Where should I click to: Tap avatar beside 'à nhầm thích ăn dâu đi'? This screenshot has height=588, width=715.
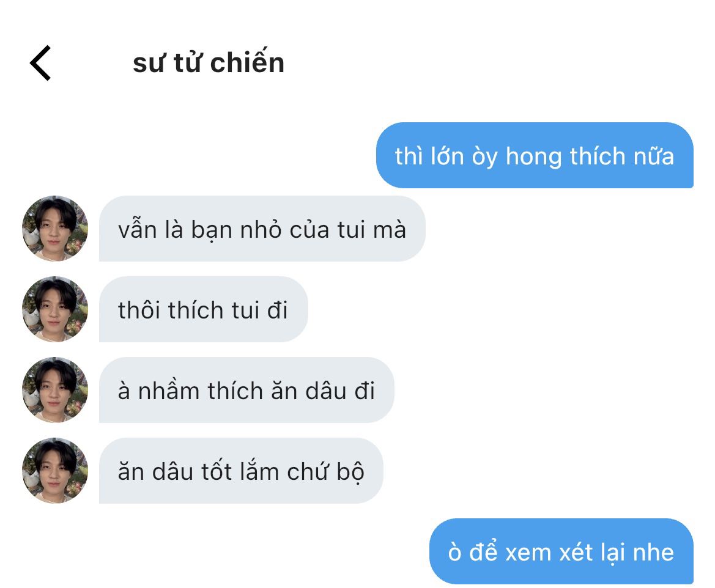(55, 390)
